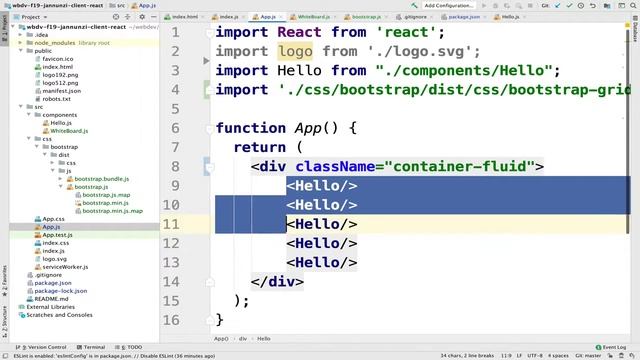This screenshot has width=640, height=360.
Task: Click the 4 spaces indent widget
Action: coord(558,356)
